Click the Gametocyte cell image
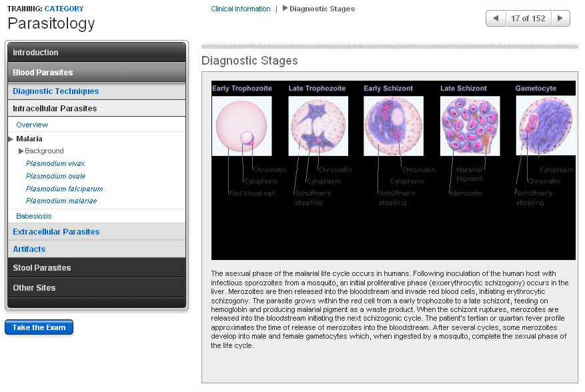This screenshot has width=585, height=392. [x=545, y=126]
